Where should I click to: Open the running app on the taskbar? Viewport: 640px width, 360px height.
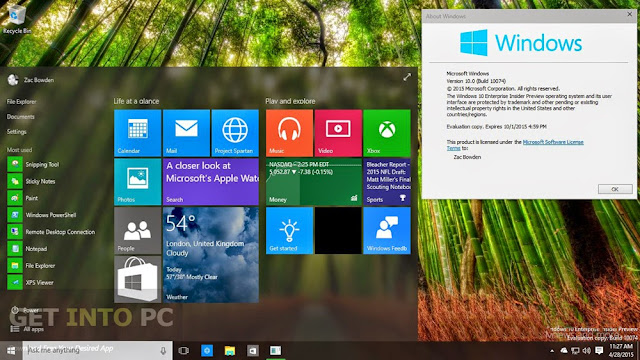(x=276, y=351)
